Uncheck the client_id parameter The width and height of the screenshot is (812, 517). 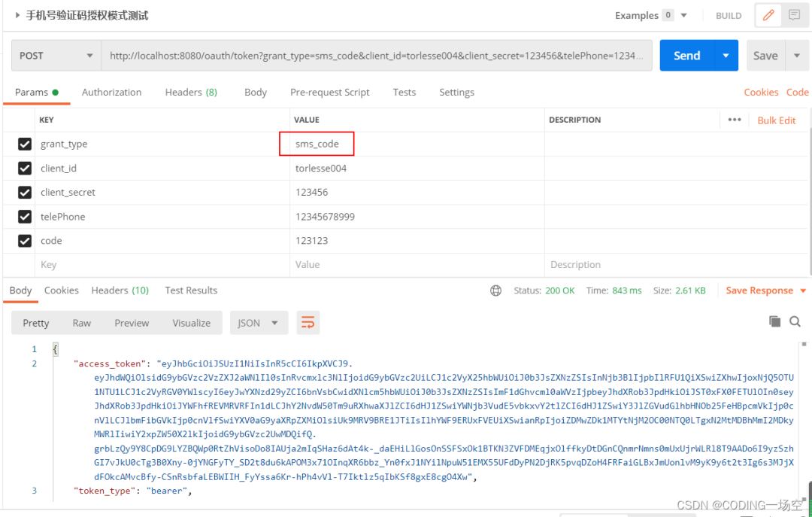pos(24,168)
